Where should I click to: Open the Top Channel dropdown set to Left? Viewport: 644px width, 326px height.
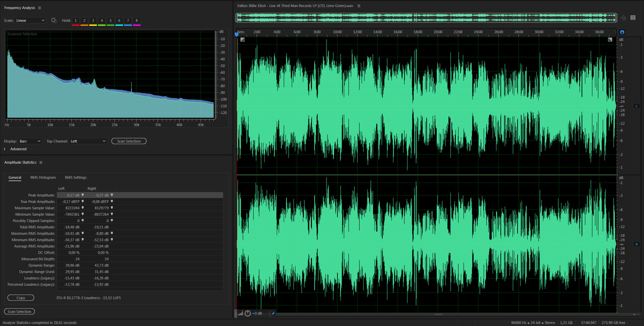point(88,141)
